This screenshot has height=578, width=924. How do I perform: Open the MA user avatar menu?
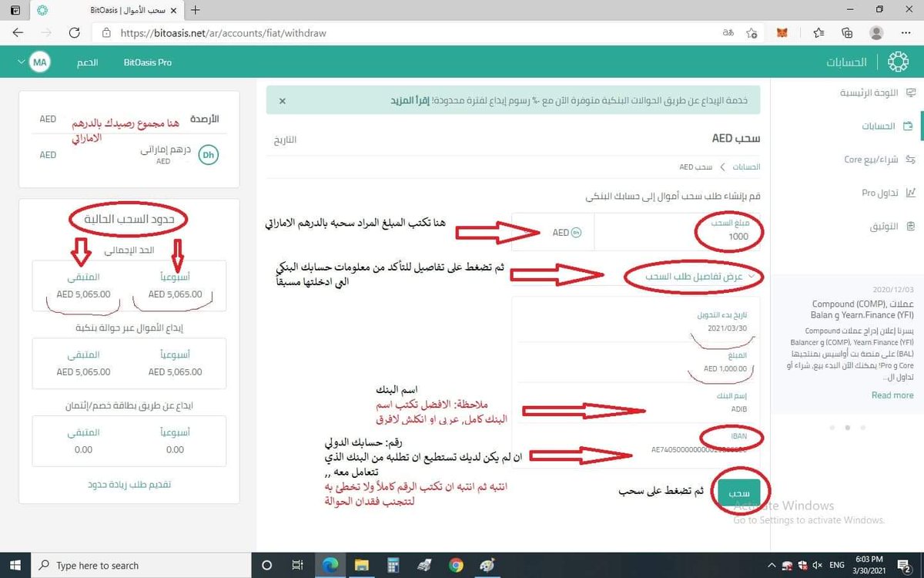pyautogui.click(x=40, y=62)
